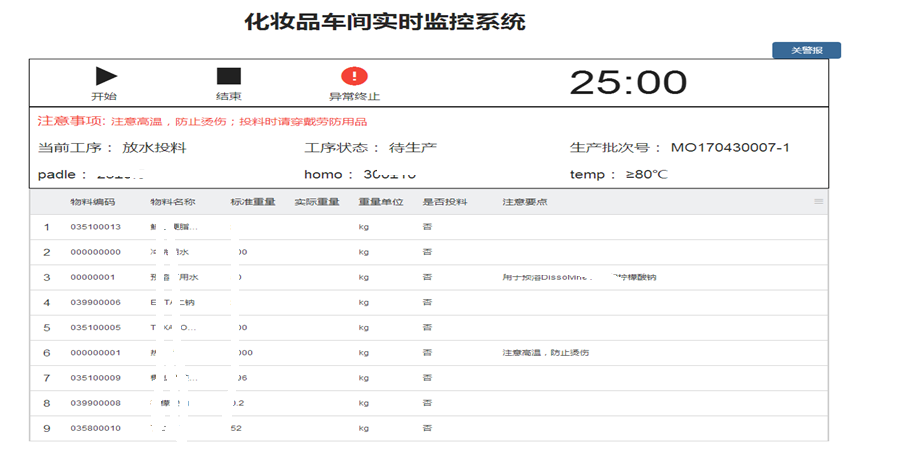This screenshot has width=910, height=476.
Task: Select the 标准重量 column header
Action: click(x=253, y=202)
